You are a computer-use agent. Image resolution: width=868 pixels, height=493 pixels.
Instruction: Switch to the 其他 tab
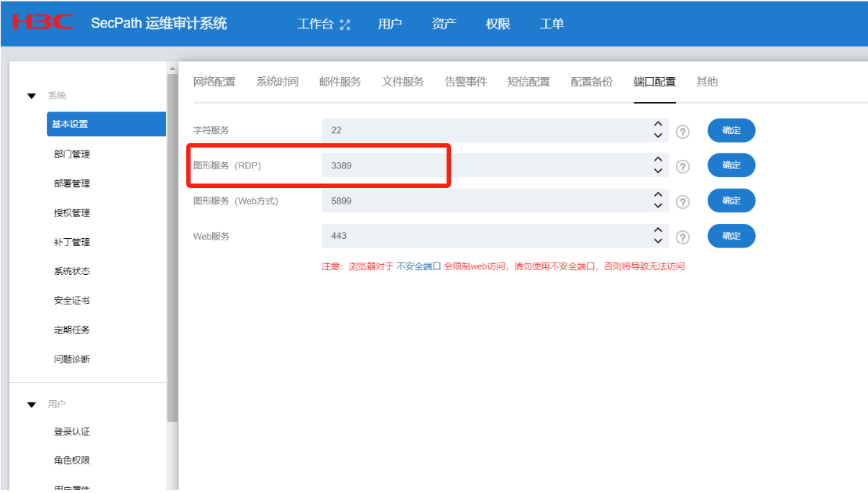(x=707, y=82)
